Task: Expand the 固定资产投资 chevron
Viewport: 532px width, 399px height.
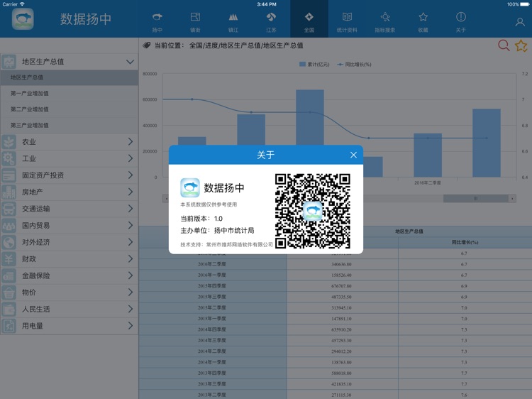Action: 131,175
